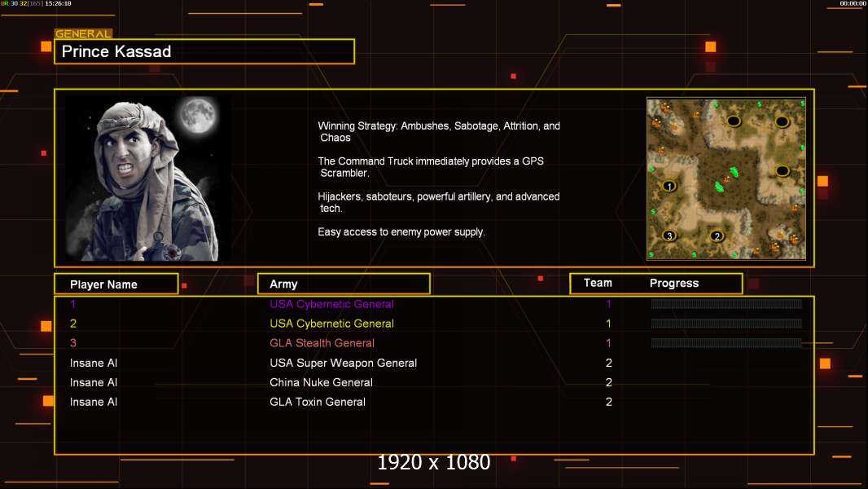The height and width of the screenshot is (489, 868).
Task: Click the Team column header
Action: pyautogui.click(x=598, y=283)
